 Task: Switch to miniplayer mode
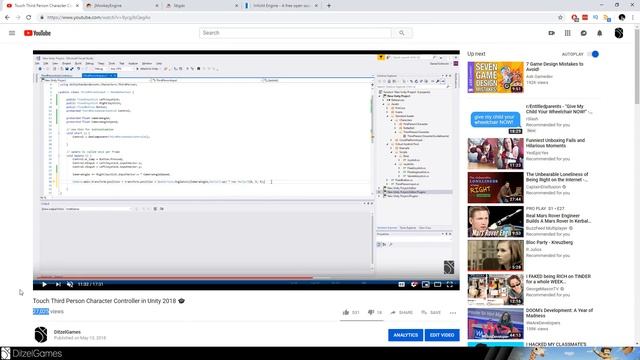pos(426,284)
